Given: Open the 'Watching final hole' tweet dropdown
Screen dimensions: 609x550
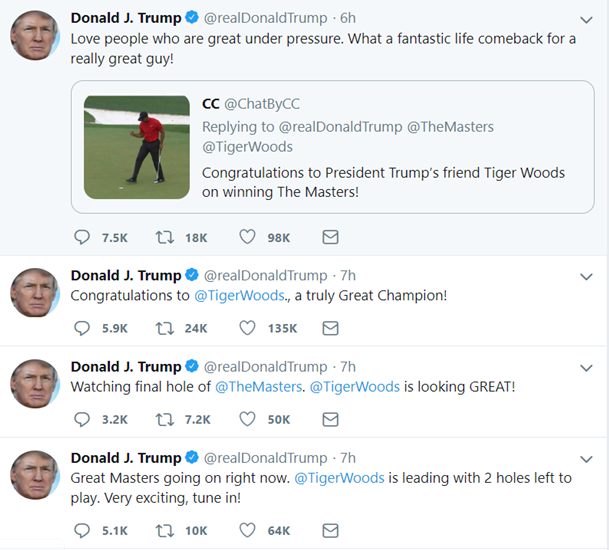Looking at the screenshot, I should [x=587, y=367].
